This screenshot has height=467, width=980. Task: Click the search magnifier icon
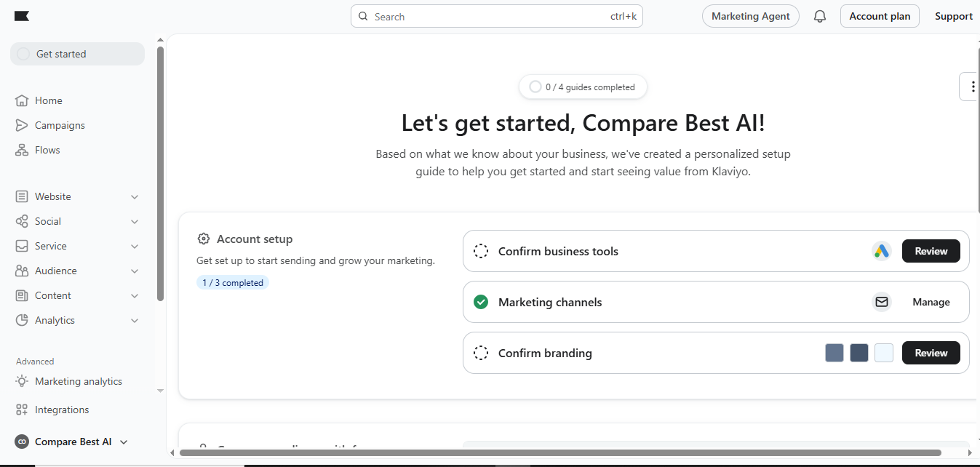(x=363, y=16)
